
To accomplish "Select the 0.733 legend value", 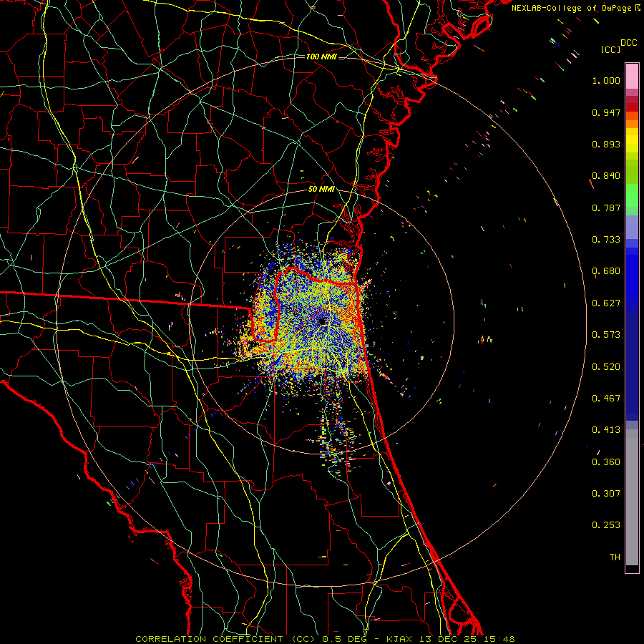I will pyautogui.click(x=606, y=240).
